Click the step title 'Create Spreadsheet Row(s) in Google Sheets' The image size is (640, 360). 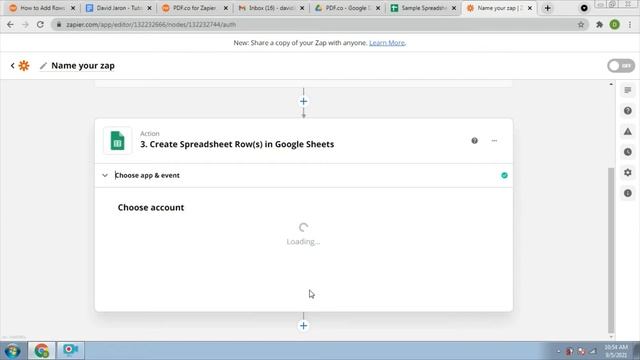point(242,144)
